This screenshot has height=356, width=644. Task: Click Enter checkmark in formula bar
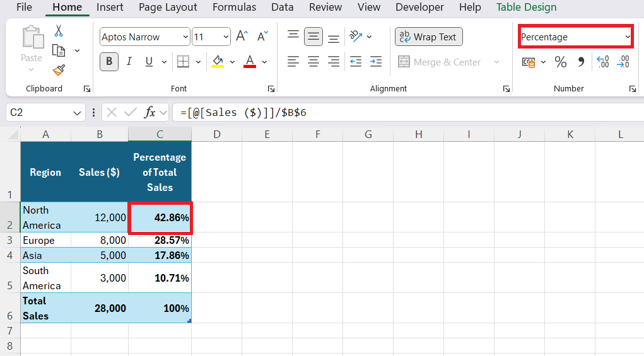pyautogui.click(x=130, y=112)
